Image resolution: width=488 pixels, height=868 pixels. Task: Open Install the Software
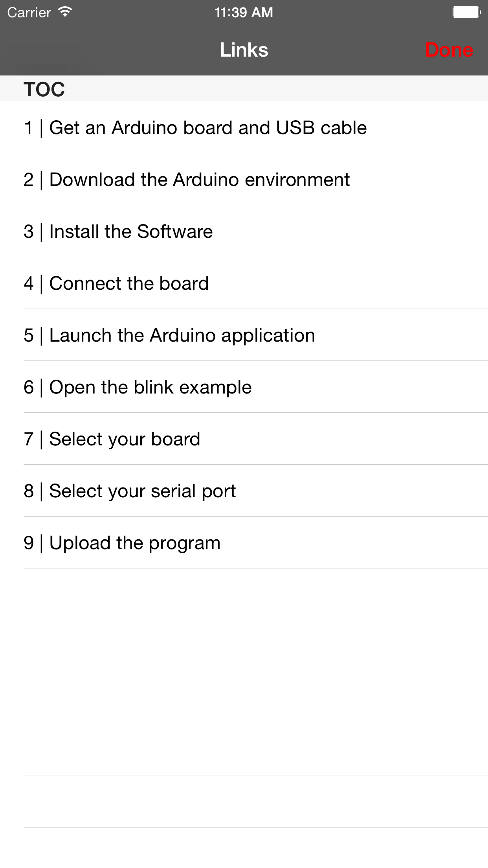(x=118, y=231)
